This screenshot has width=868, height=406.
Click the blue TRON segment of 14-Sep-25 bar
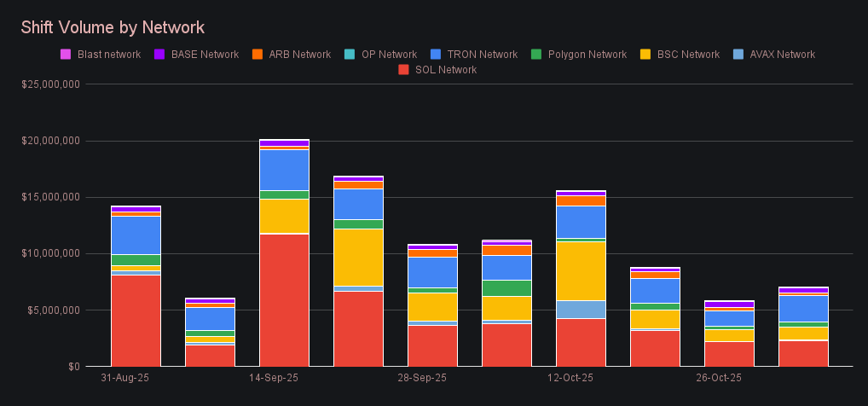tap(284, 170)
